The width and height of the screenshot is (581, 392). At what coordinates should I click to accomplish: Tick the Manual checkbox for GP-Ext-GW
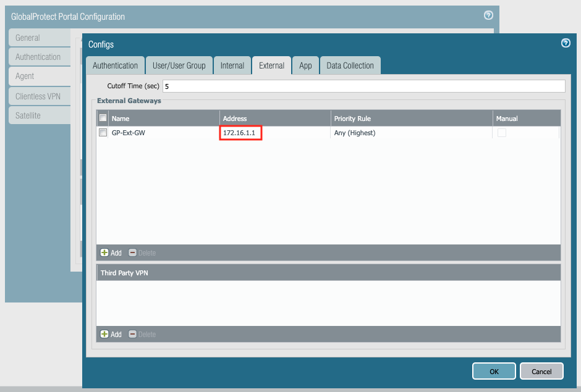502,133
